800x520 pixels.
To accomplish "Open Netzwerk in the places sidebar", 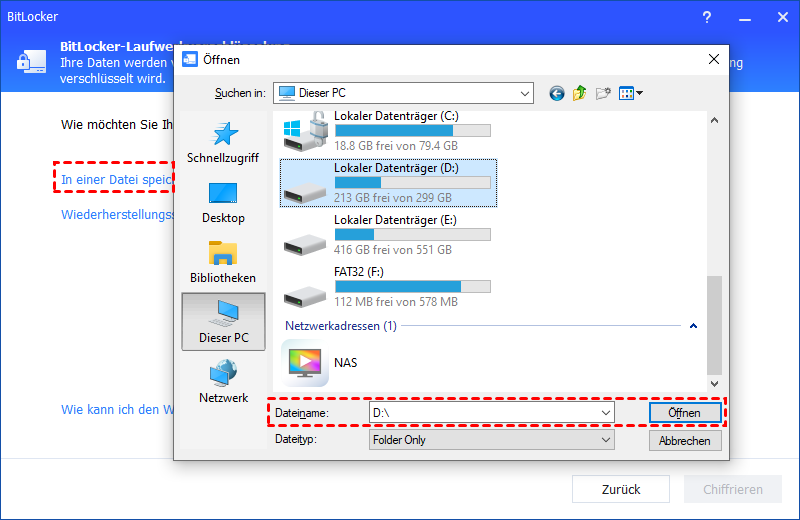I will (223, 382).
